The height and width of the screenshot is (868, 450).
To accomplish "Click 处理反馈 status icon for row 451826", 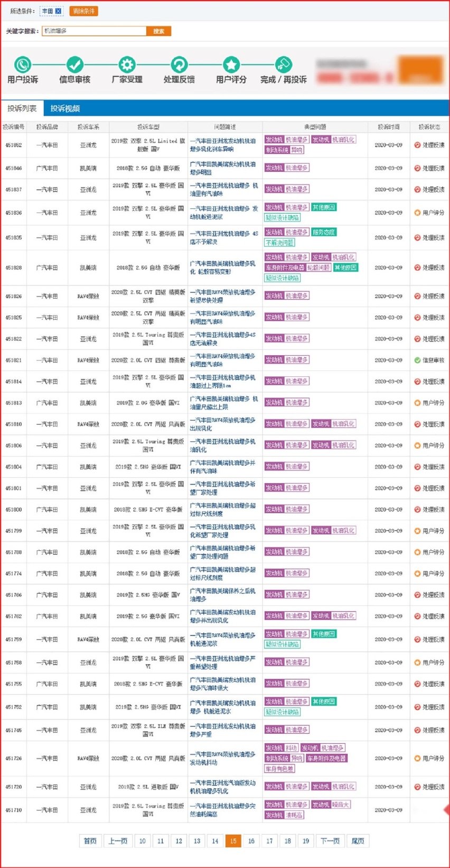I will point(417,296).
